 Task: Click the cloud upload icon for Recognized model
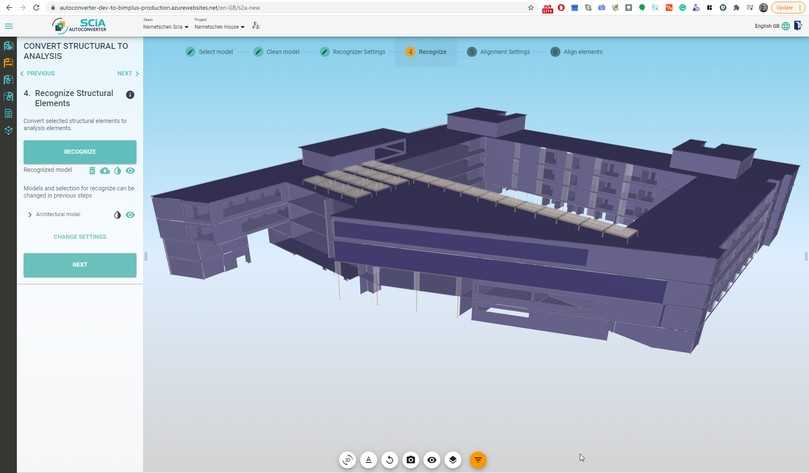point(105,171)
